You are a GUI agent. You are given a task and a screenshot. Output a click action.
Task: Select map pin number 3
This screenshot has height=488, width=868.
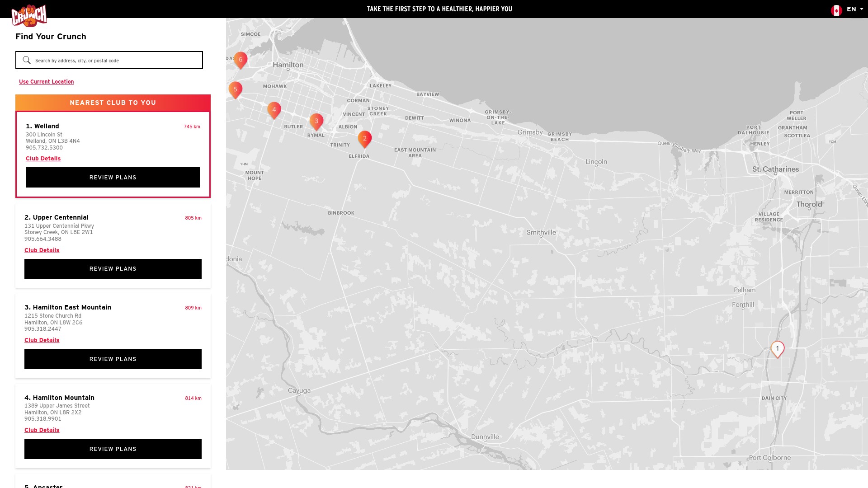click(316, 122)
